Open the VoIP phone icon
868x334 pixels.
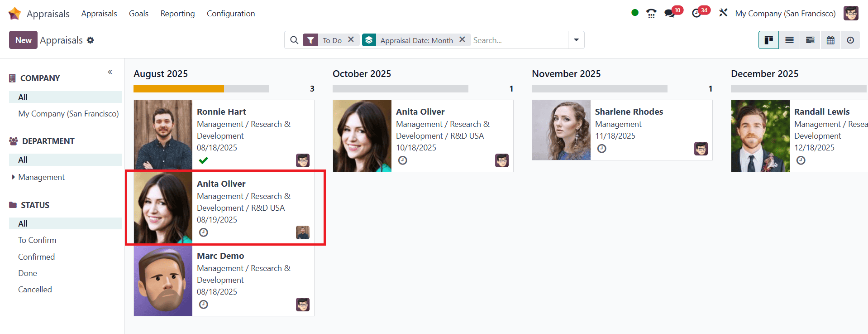coord(651,13)
